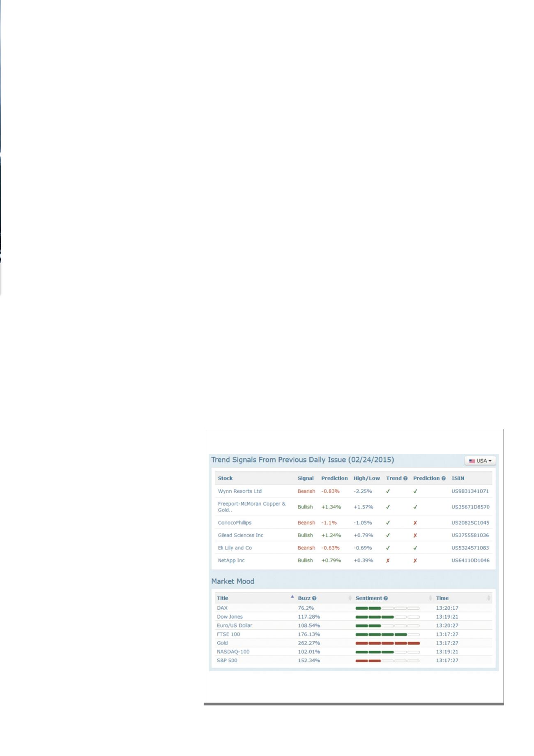Screen dimensions: 534x756
Task: Click the ISIN column header
Action: [458, 479]
